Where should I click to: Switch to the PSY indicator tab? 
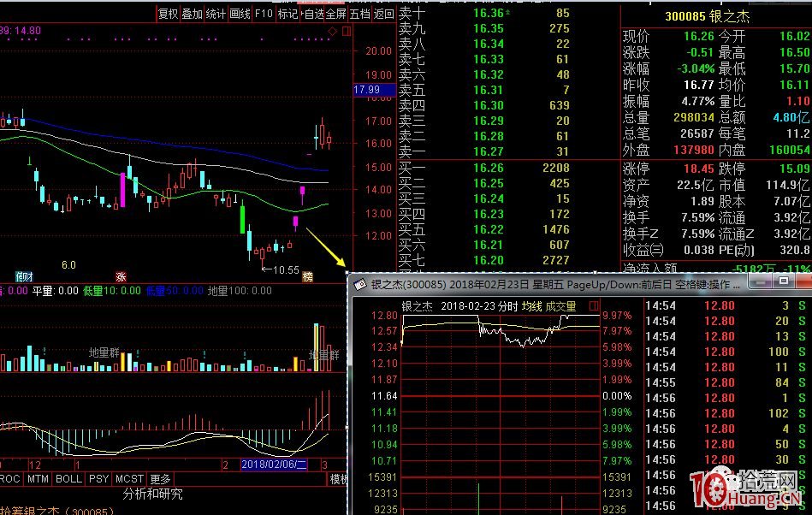point(99,479)
